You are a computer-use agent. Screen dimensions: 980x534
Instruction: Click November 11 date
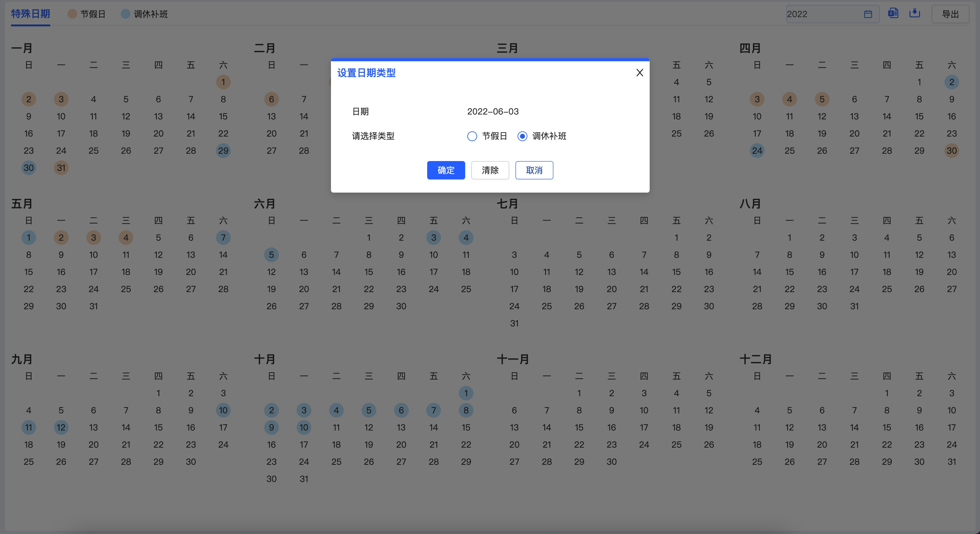click(x=676, y=410)
